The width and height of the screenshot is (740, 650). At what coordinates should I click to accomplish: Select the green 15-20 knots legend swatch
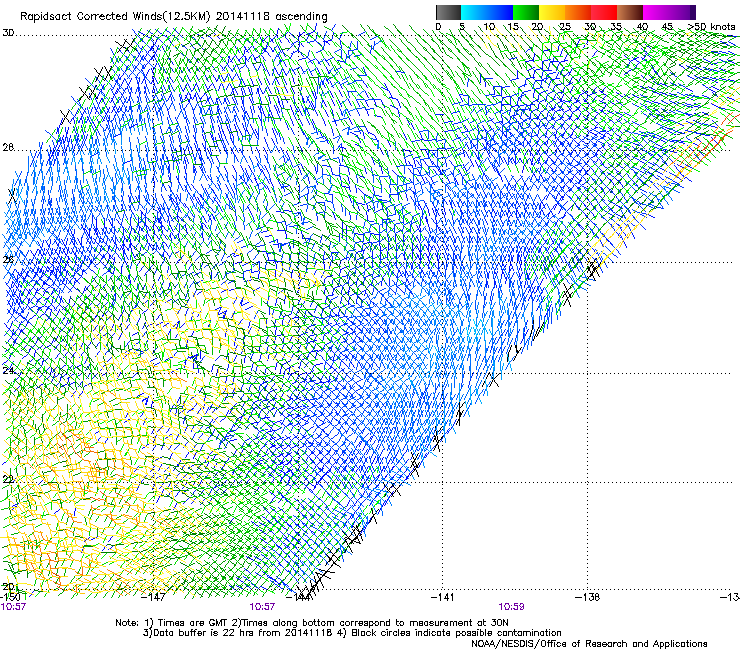tap(526, 12)
